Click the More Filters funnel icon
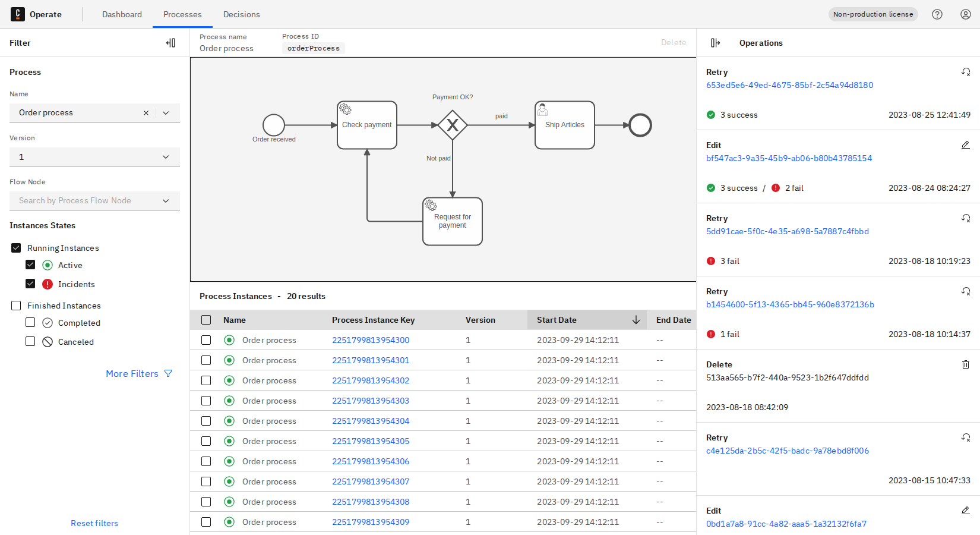Screen dimensions: 980x535 [x=168, y=374]
